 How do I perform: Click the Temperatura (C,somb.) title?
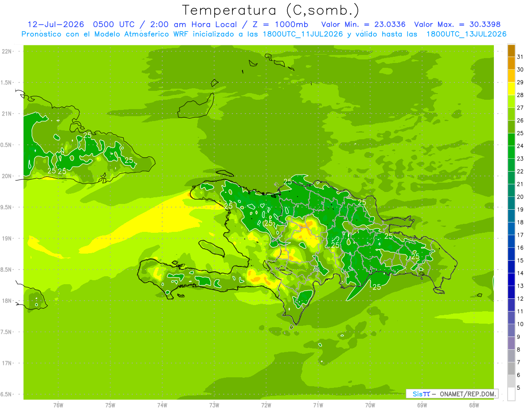tap(271, 10)
